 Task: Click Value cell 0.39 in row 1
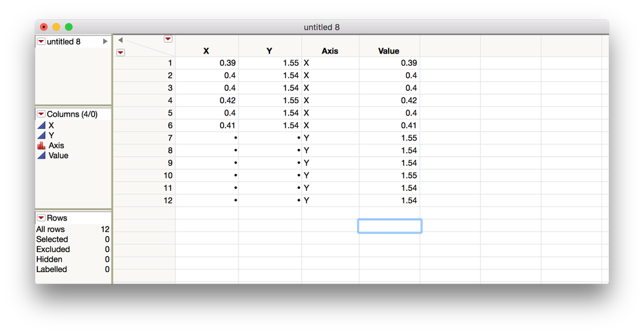point(390,63)
